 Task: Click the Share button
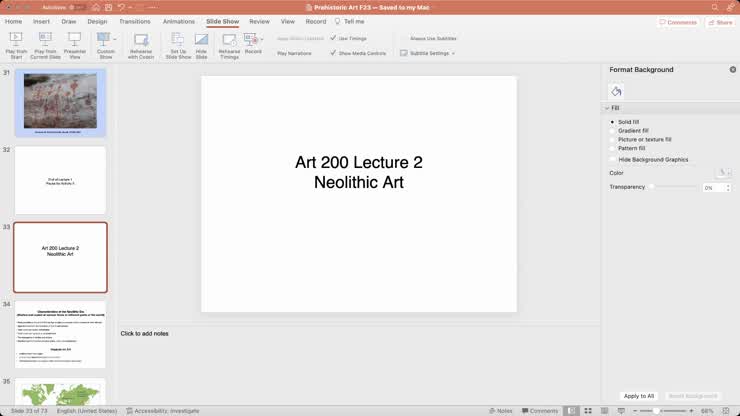pos(720,22)
